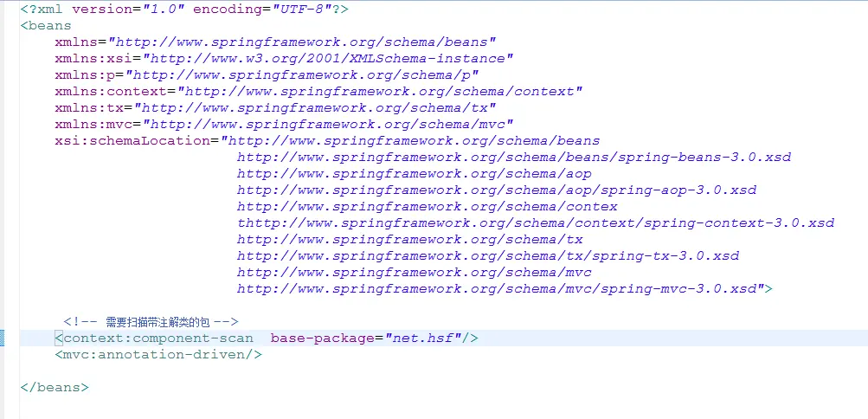868x419 pixels.
Task: Click the xmlns:p namespace line
Action: coord(267,74)
